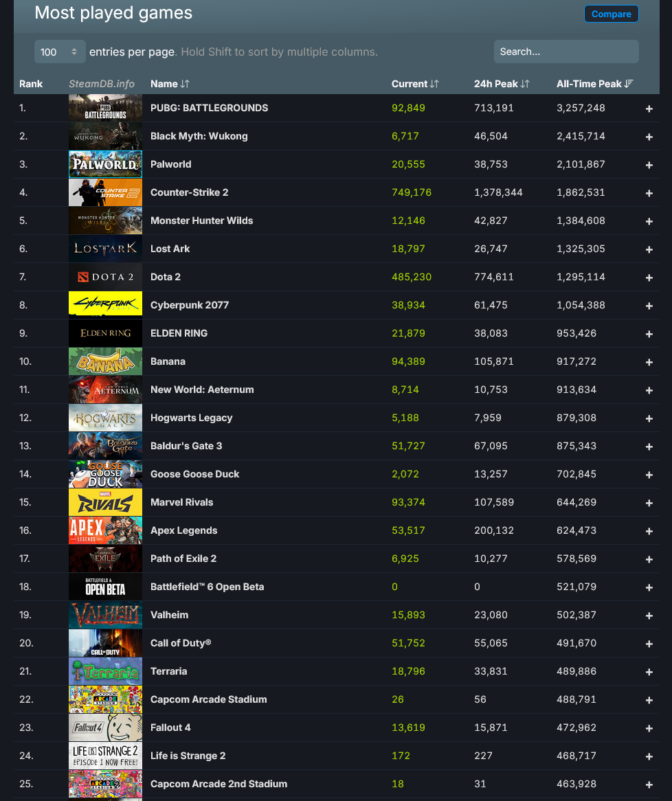Click the Capcom Arcade Stadium thumbnail

click(x=105, y=699)
